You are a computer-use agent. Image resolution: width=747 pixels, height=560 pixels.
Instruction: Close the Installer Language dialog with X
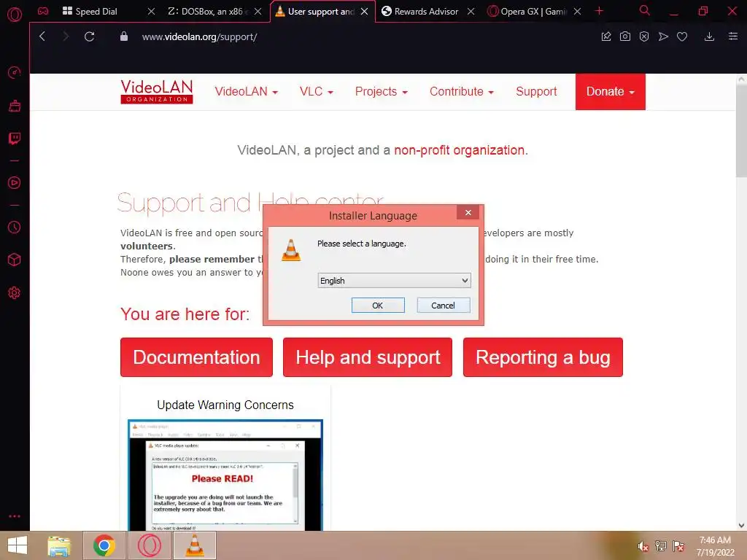coord(468,212)
